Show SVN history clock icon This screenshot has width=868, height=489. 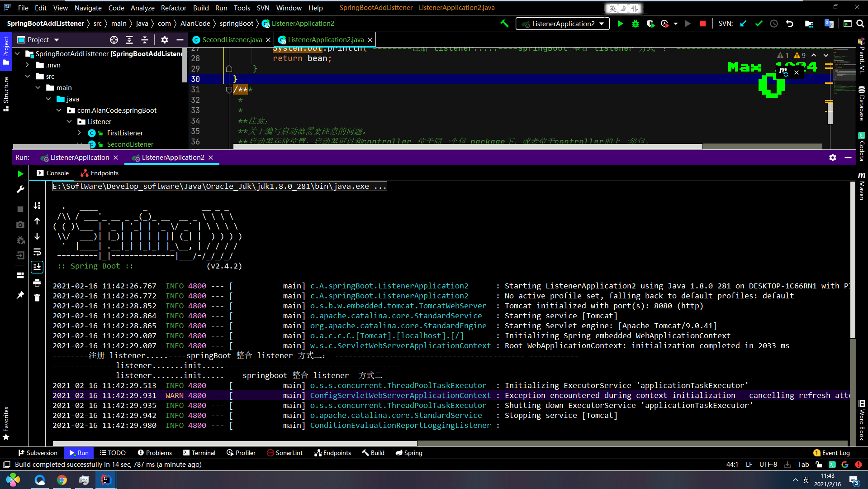point(774,24)
